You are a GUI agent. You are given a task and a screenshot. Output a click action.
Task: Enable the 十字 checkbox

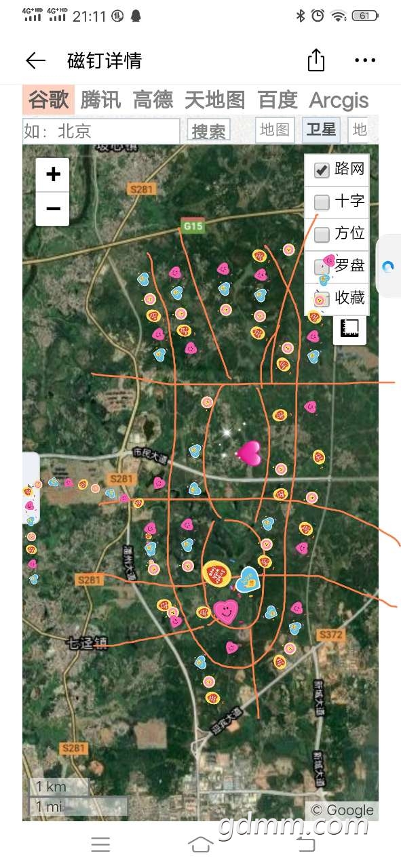(x=322, y=201)
